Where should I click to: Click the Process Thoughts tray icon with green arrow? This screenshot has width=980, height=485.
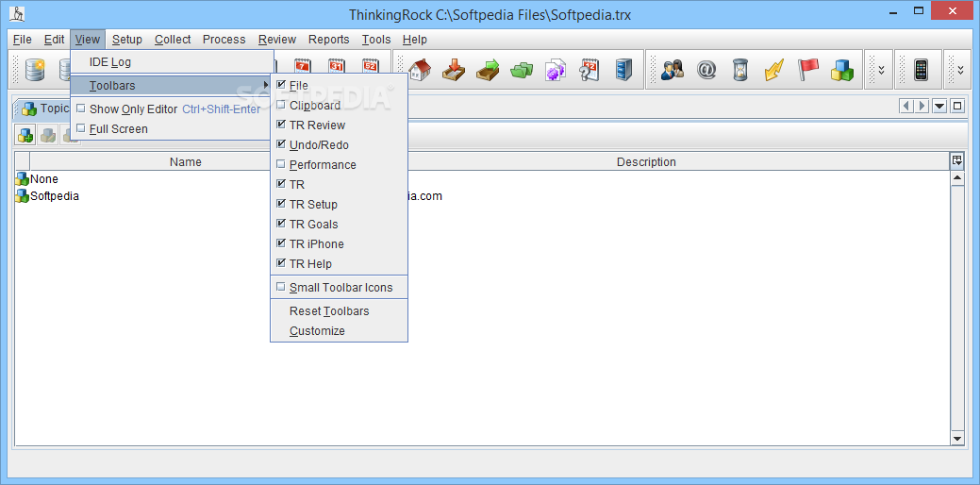coord(488,70)
